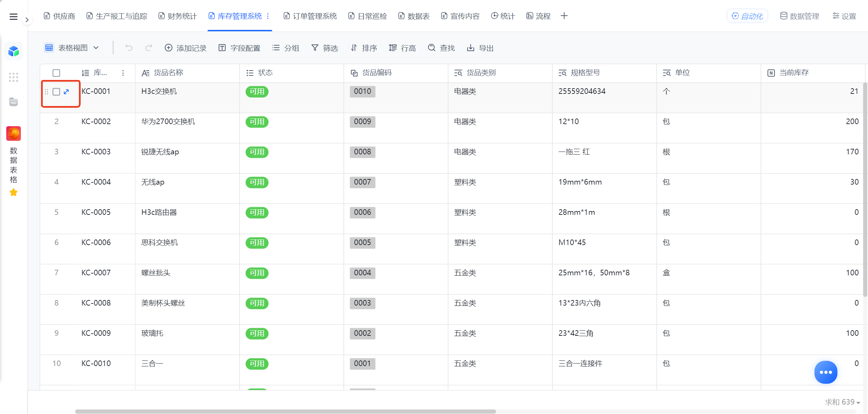
Task: Open the orange swirl app icon
Action: pos(14,133)
